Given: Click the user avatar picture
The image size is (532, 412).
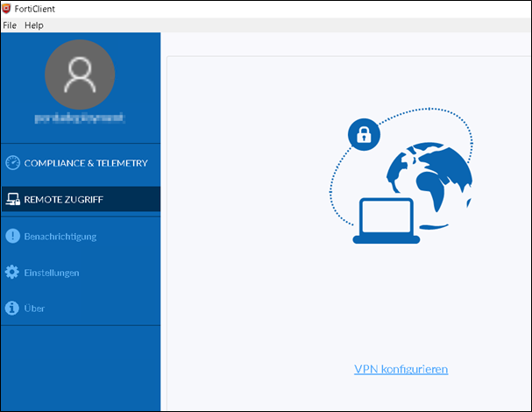Looking at the screenshot, I should (80, 75).
